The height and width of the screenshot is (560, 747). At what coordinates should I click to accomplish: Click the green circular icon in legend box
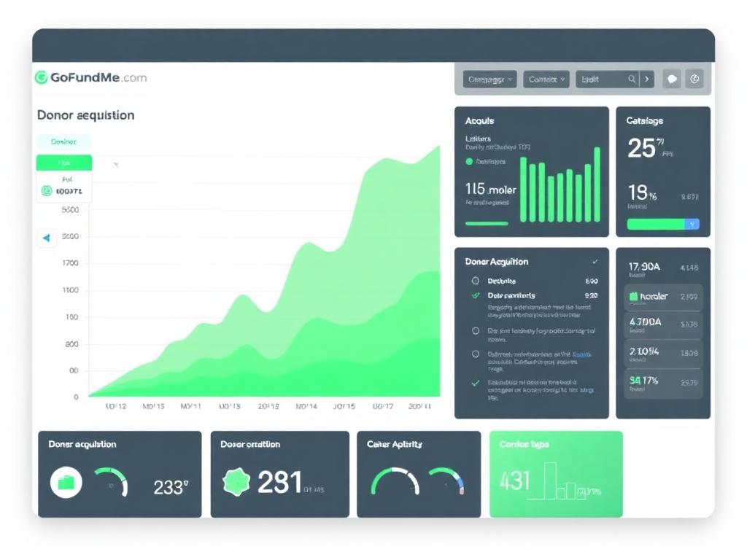coord(47,191)
